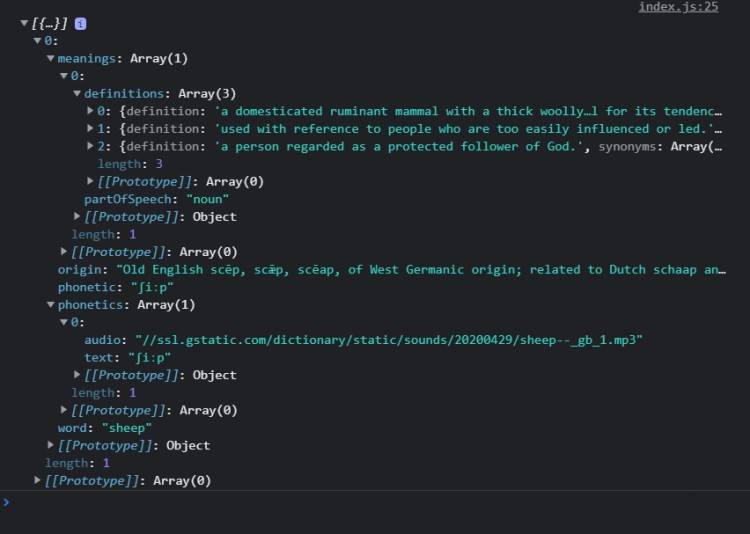
Task: Open the index.js:25 source link
Action: pyautogui.click(x=678, y=7)
